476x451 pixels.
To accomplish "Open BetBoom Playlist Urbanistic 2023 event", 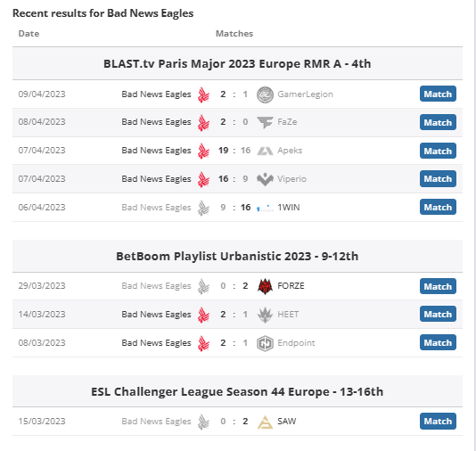I will [237, 256].
